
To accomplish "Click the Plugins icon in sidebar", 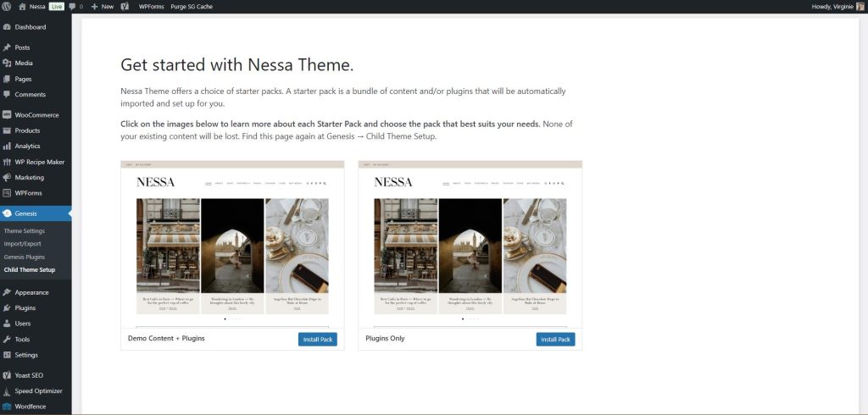I will (7, 307).
